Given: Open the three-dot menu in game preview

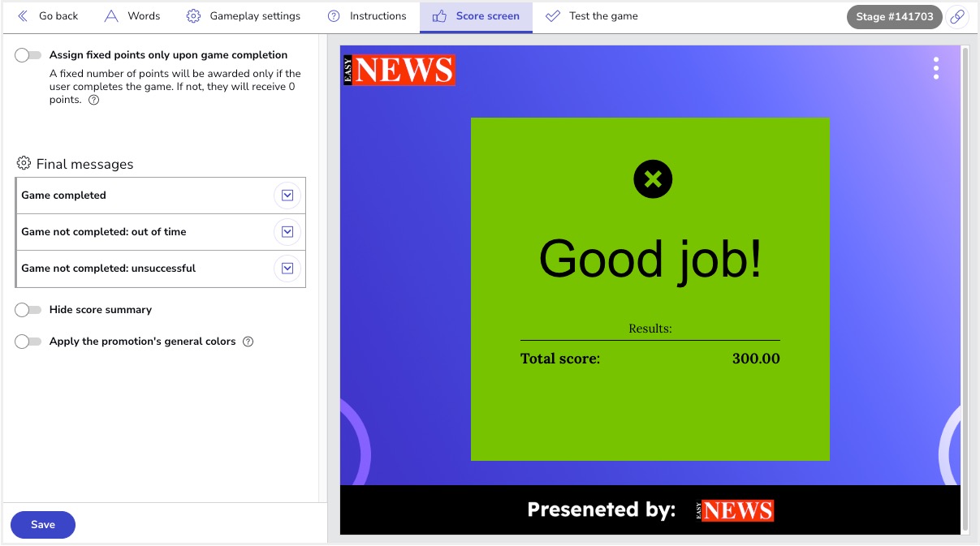Looking at the screenshot, I should tap(936, 68).
